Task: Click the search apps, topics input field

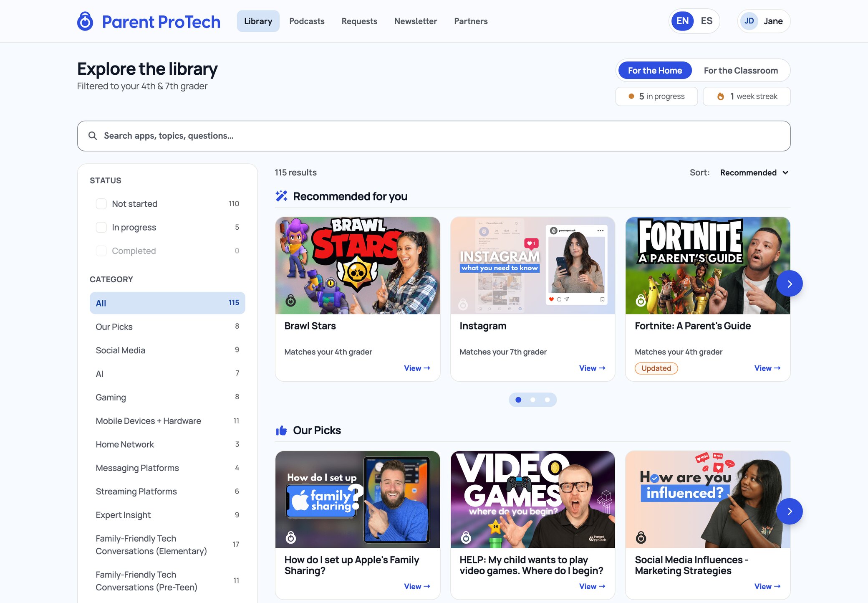Action: 434,136
